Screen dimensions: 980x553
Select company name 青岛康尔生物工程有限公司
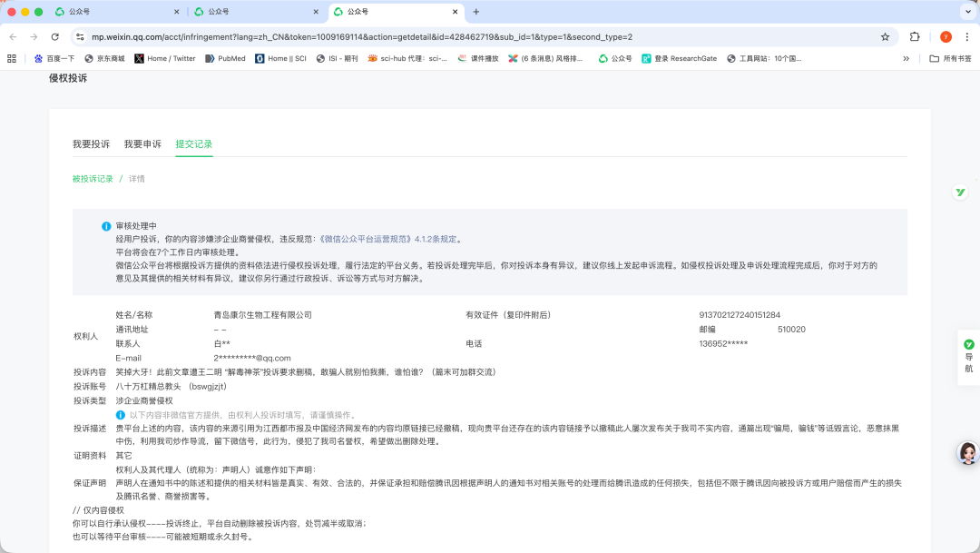coord(262,315)
